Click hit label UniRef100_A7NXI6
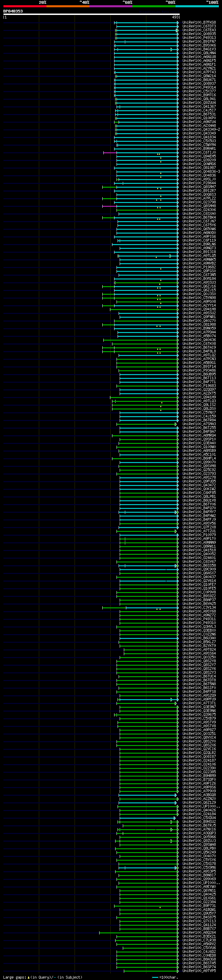Screen dimensions: 222x980 [199, 829]
